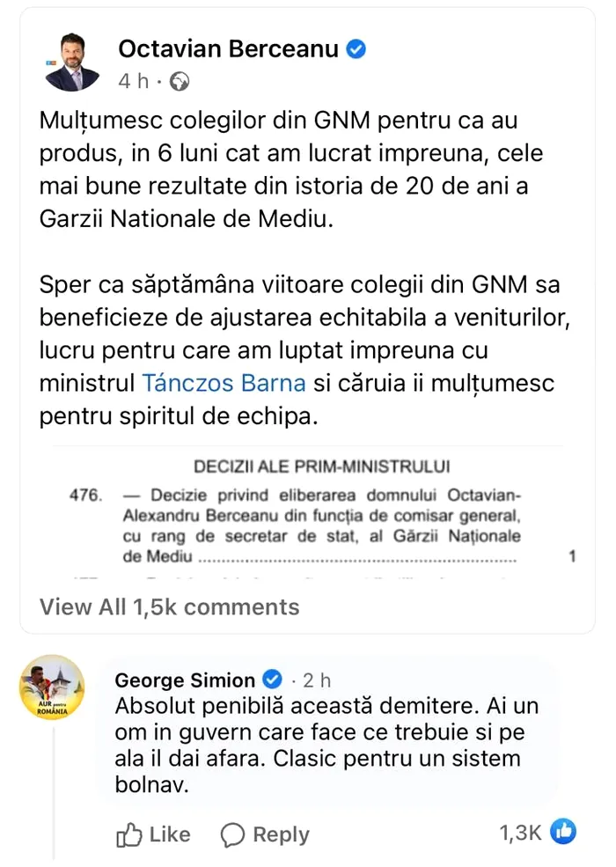The width and height of the screenshot is (616, 867).
Task: Click the blue like reaction badge
Action: tap(563, 832)
